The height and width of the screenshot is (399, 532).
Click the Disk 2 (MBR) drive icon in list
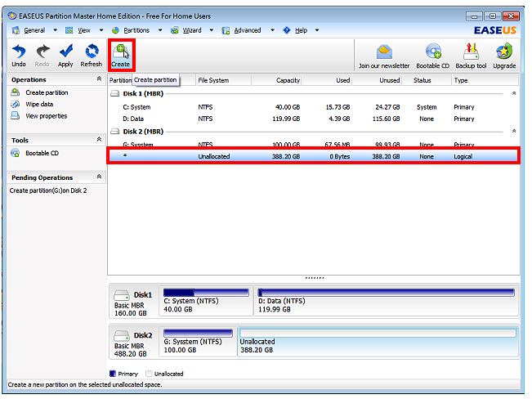pyautogui.click(x=115, y=131)
